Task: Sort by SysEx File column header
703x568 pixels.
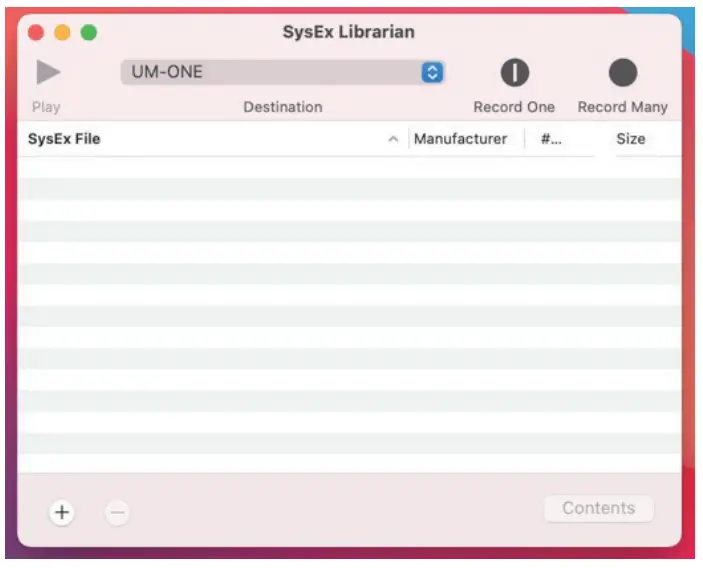Action: click(x=64, y=139)
